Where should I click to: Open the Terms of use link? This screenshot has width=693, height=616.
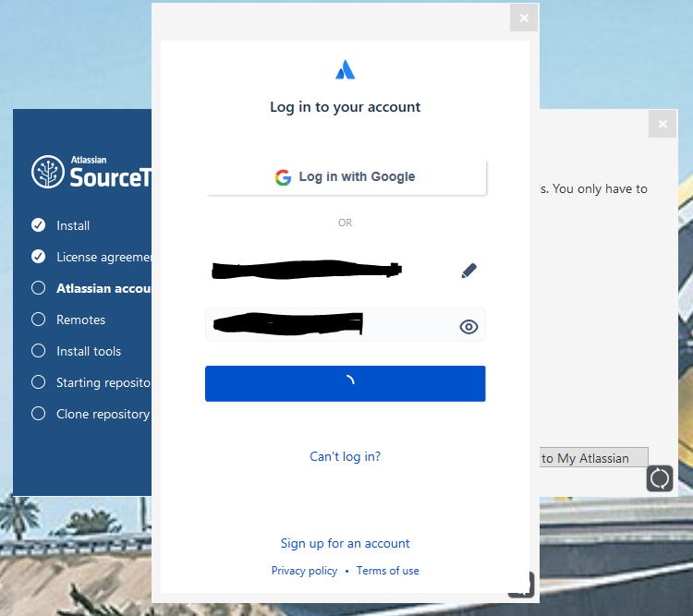coord(387,571)
